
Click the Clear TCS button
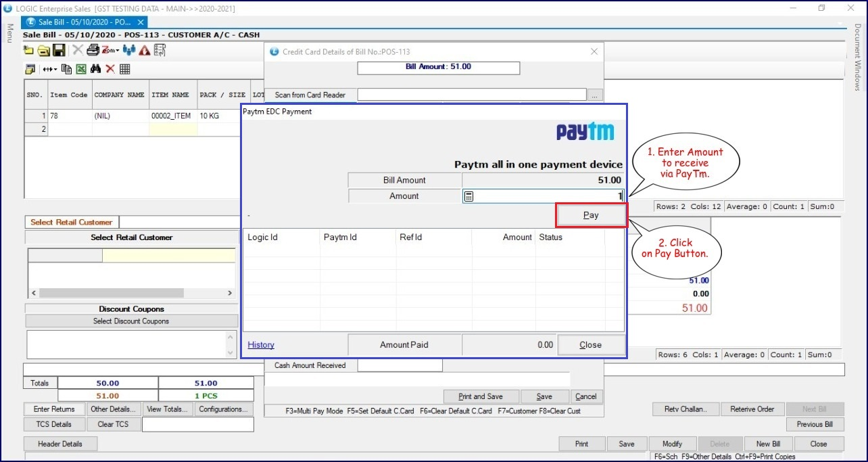point(113,424)
